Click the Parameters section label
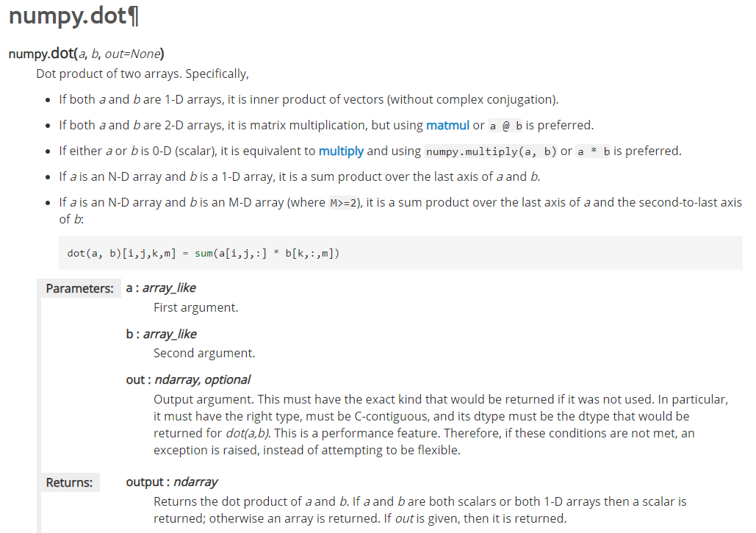 coord(79,288)
